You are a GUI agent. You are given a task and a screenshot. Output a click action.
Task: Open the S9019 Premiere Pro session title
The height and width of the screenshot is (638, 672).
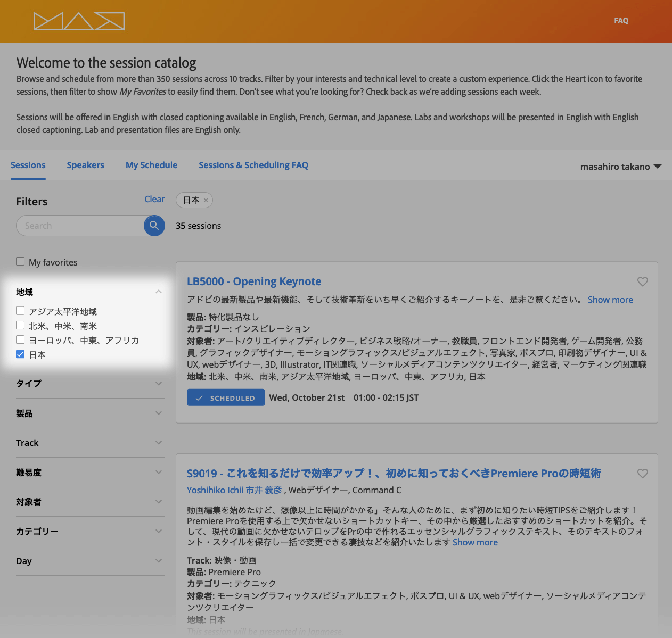394,473
